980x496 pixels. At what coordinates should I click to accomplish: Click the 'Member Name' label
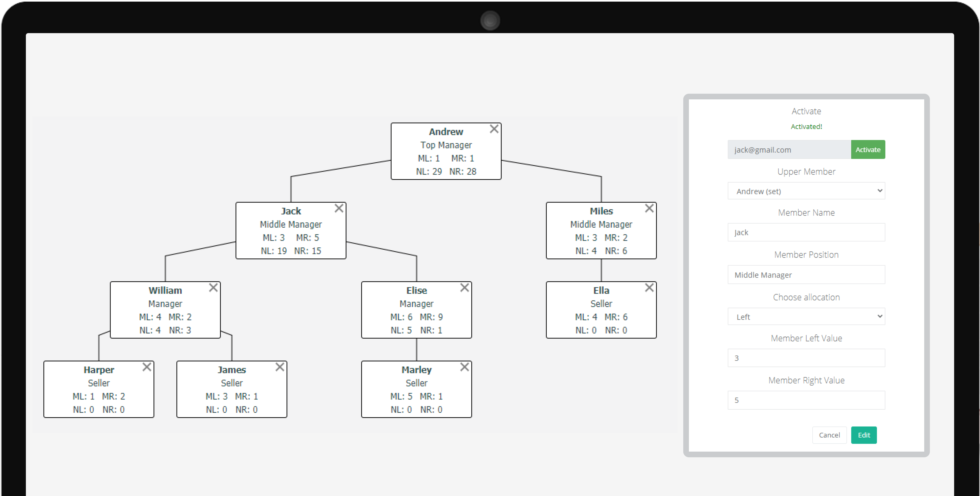(x=806, y=212)
